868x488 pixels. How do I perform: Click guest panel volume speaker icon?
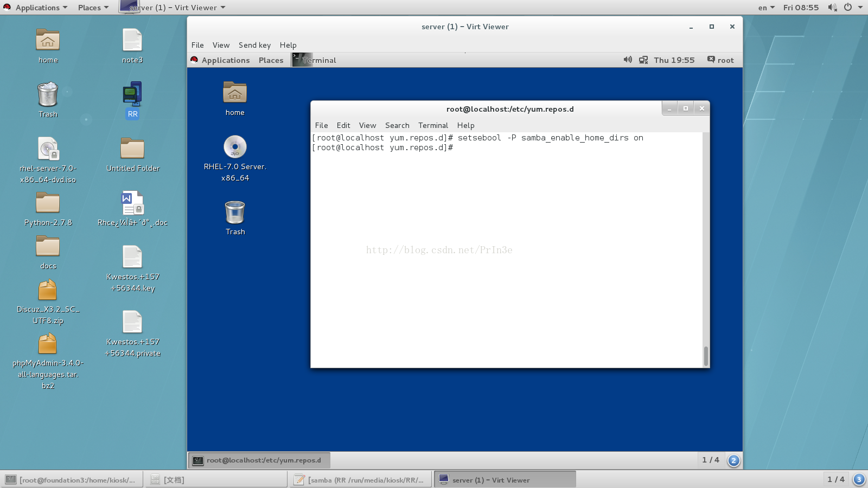click(628, 60)
